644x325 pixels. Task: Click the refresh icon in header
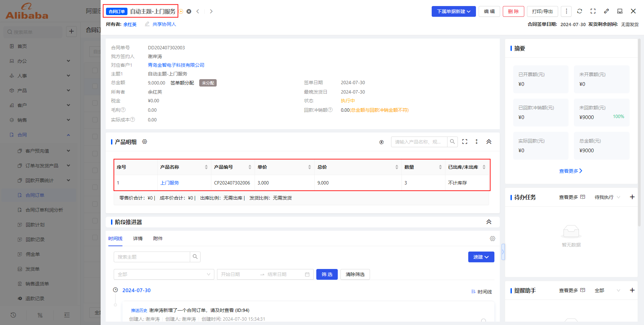pyautogui.click(x=579, y=11)
